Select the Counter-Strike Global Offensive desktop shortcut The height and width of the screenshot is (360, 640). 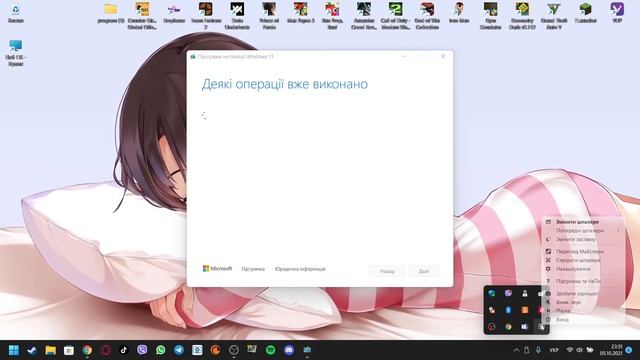142,16
